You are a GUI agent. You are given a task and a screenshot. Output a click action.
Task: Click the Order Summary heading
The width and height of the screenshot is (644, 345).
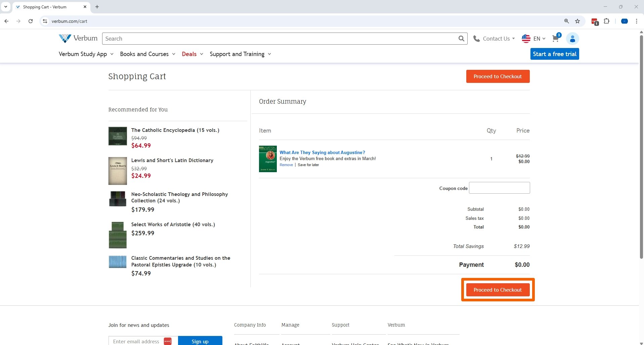pos(283,101)
